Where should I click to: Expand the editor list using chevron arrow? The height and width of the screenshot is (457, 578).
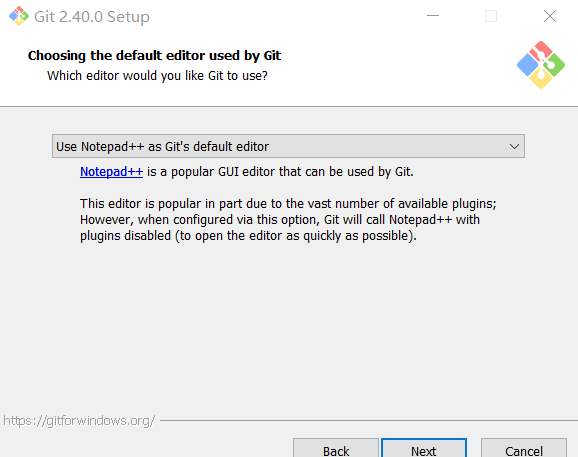tap(514, 147)
